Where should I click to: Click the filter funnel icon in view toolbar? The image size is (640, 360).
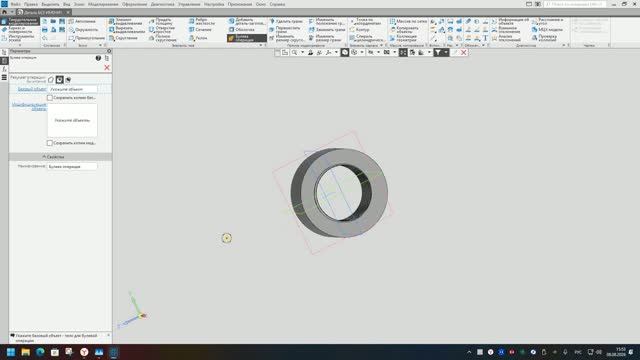438,53
